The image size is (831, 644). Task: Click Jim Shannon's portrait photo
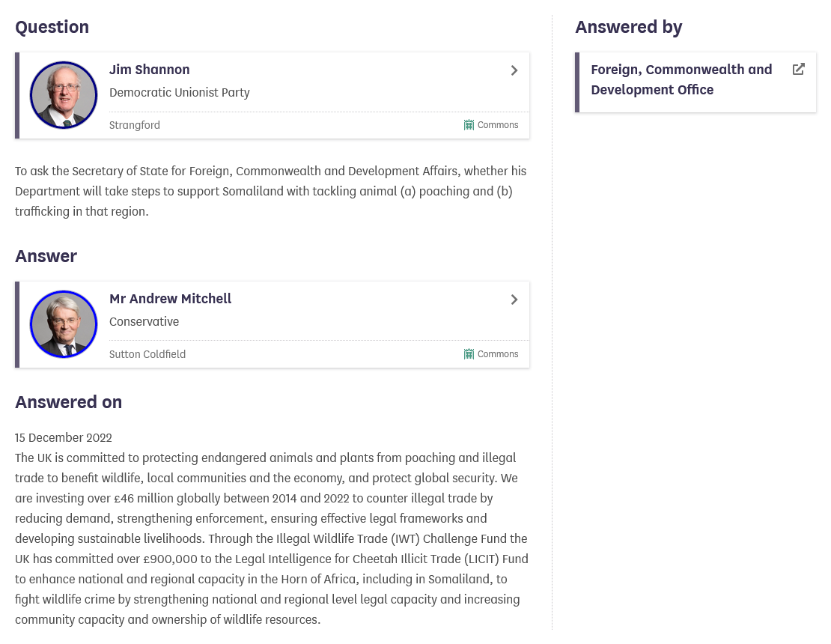pyautogui.click(x=64, y=95)
